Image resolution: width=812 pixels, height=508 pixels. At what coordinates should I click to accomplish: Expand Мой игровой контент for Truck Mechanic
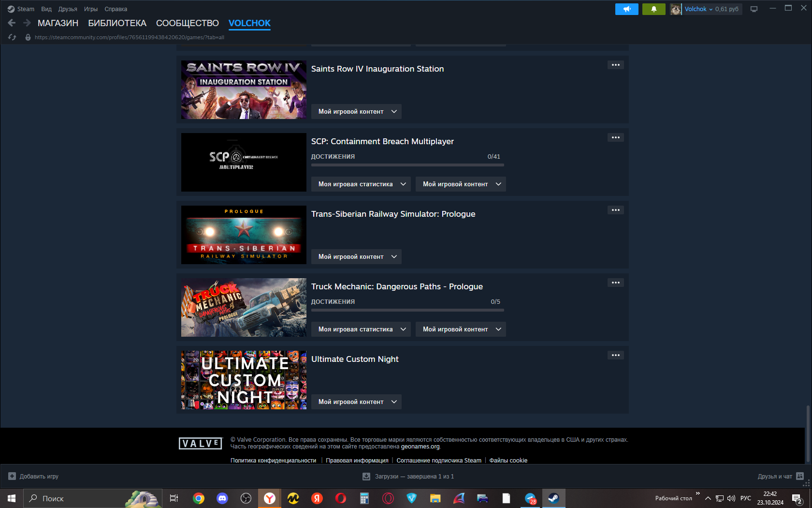(461, 329)
